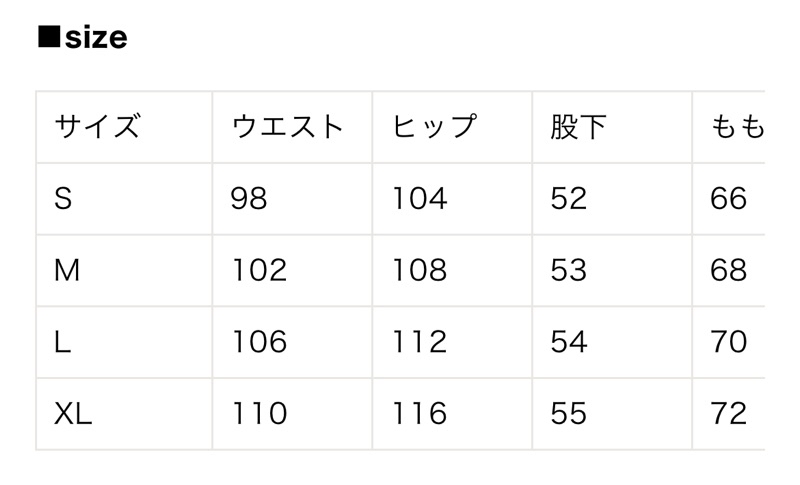
Task: Click the size section heading
Action: point(83,38)
